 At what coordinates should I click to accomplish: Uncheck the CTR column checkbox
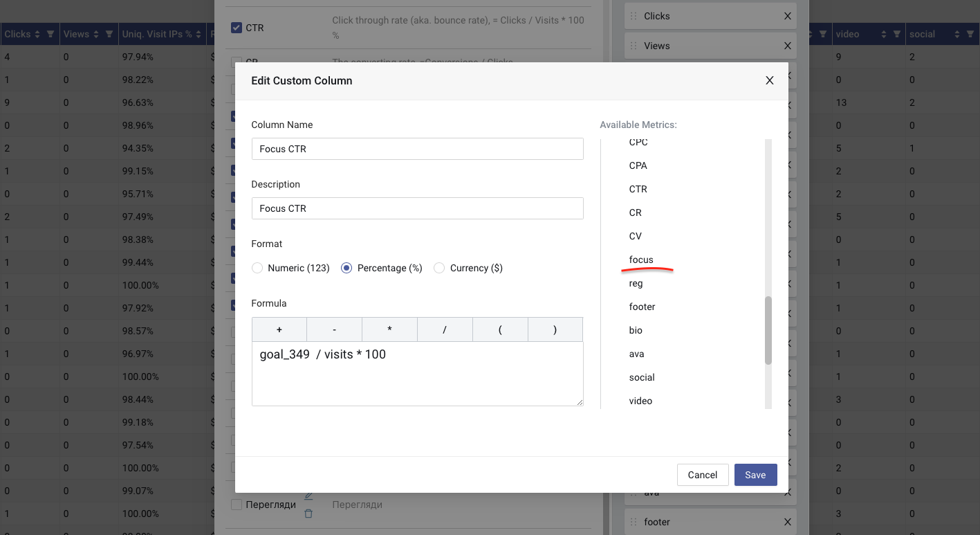pos(236,28)
